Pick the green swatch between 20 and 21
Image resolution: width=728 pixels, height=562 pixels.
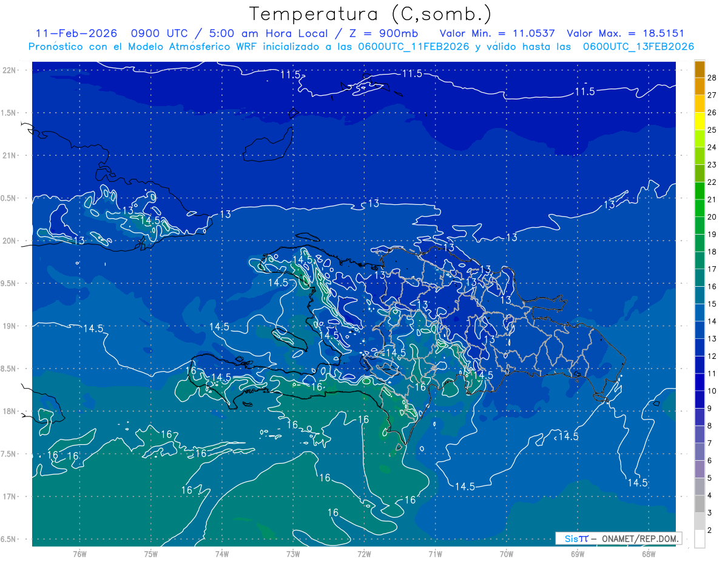coord(699,209)
